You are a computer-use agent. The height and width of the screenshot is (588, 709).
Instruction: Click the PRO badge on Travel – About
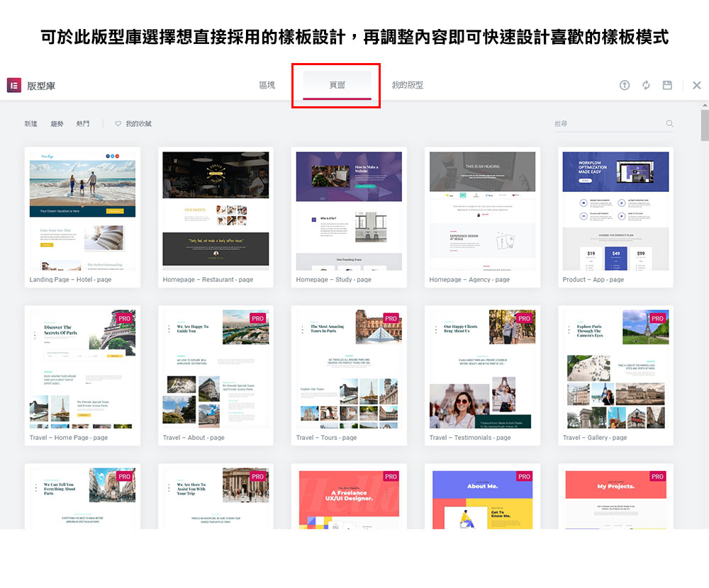click(258, 319)
